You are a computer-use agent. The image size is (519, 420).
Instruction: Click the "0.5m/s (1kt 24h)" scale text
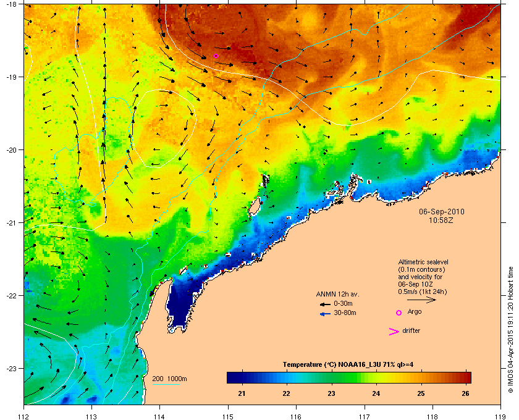[x=423, y=292]
